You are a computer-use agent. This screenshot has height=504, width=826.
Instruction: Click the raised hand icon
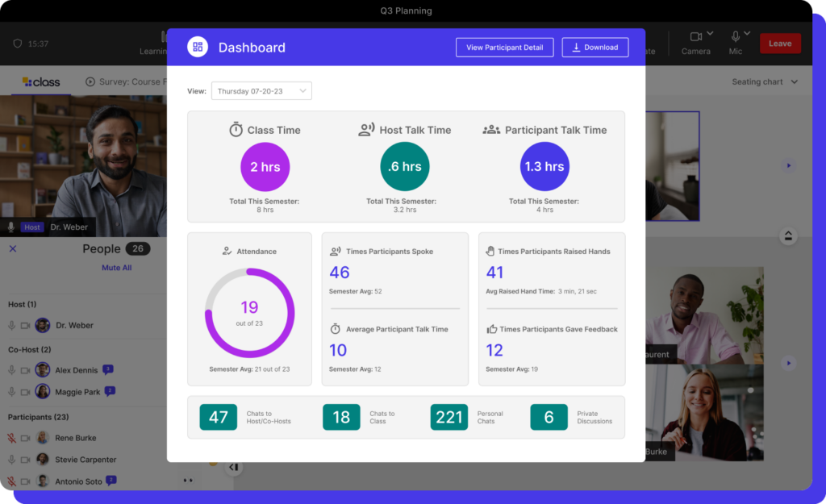pos(490,252)
